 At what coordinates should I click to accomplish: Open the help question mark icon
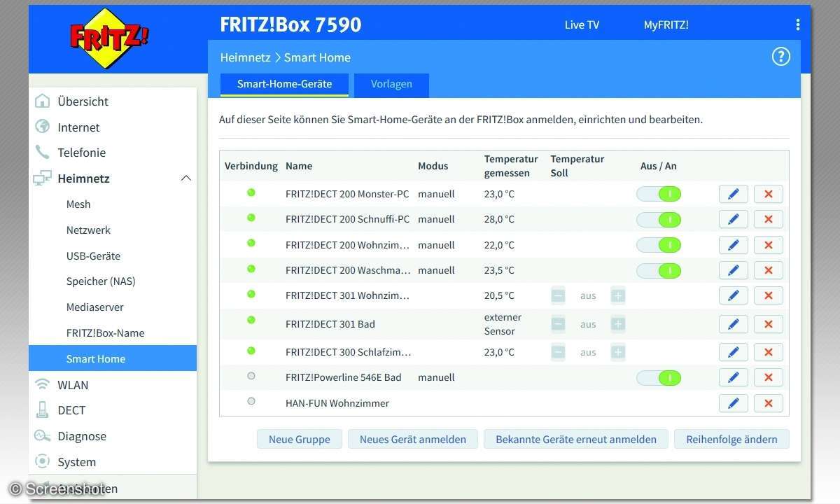(x=780, y=57)
